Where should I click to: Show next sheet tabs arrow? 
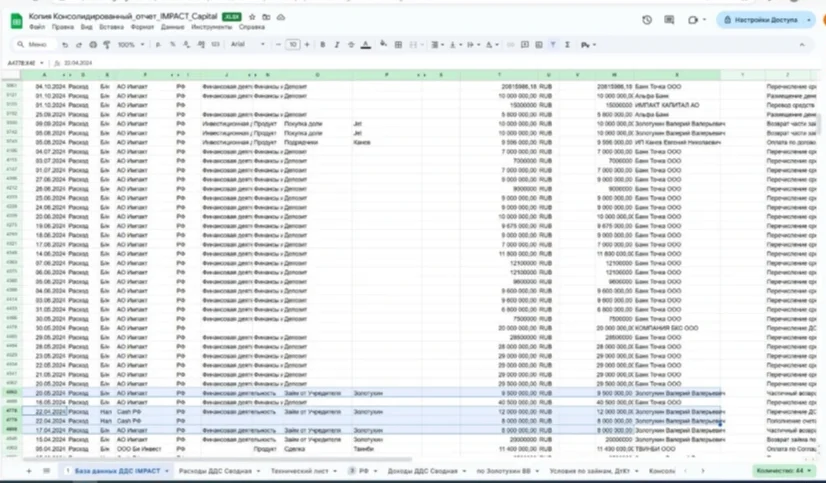[703, 471]
